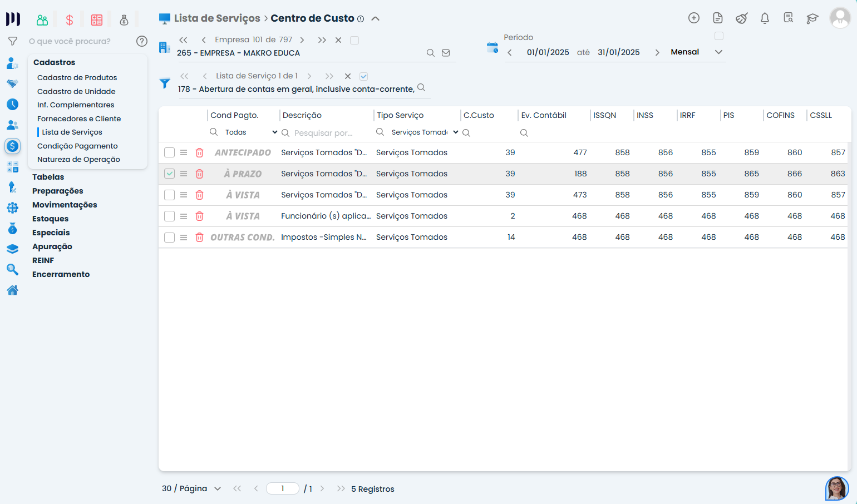Delete the ANTECIPADO row with trash icon

(x=199, y=152)
